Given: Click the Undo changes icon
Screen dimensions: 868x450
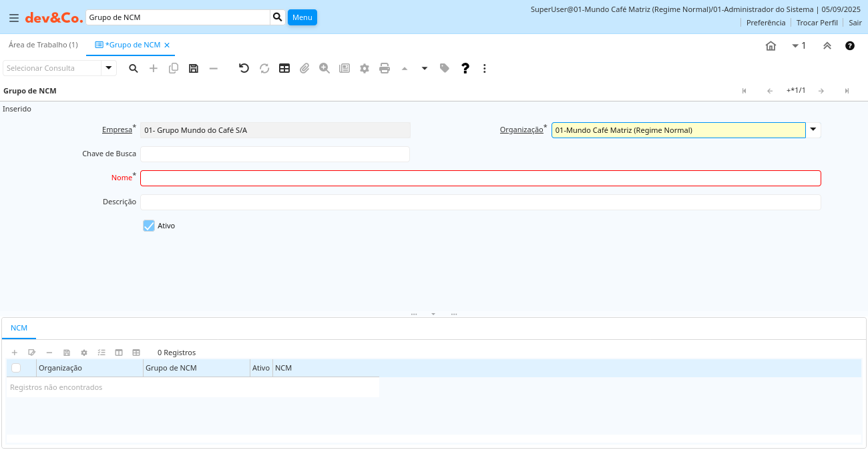Looking at the screenshot, I should 244,68.
